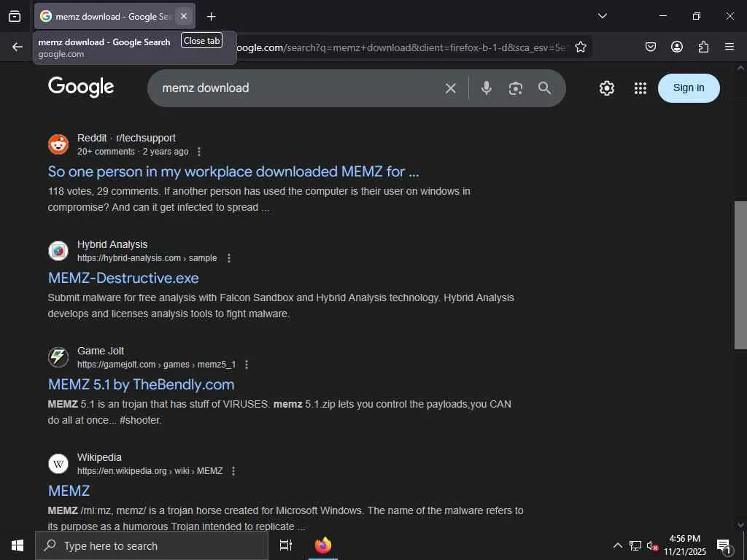Bookmark this page with the star icon

pos(580,47)
